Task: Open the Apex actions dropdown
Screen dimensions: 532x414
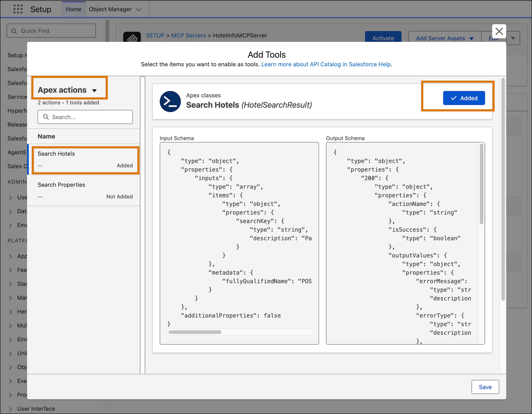Action: pyautogui.click(x=67, y=90)
